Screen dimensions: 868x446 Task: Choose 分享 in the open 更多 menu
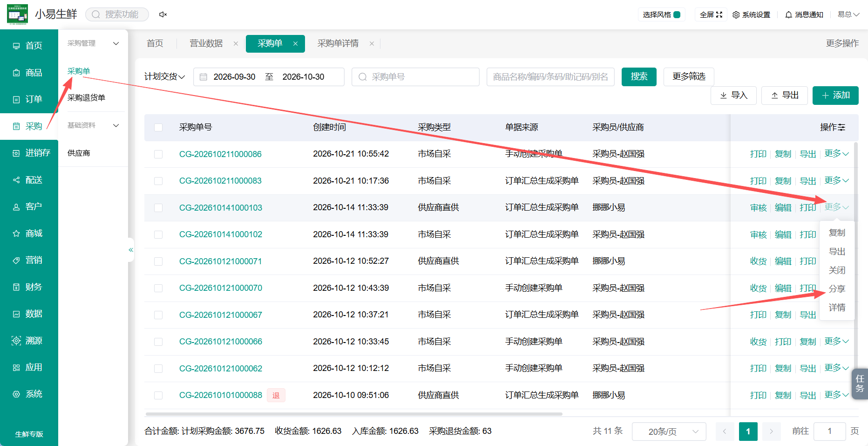tap(837, 289)
